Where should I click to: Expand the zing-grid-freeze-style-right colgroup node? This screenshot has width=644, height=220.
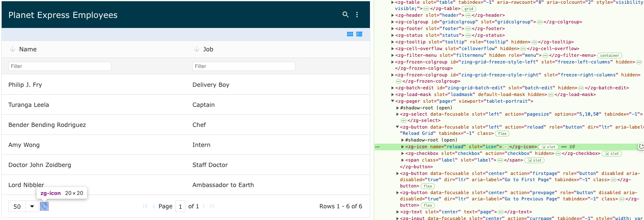(x=392, y=75)
